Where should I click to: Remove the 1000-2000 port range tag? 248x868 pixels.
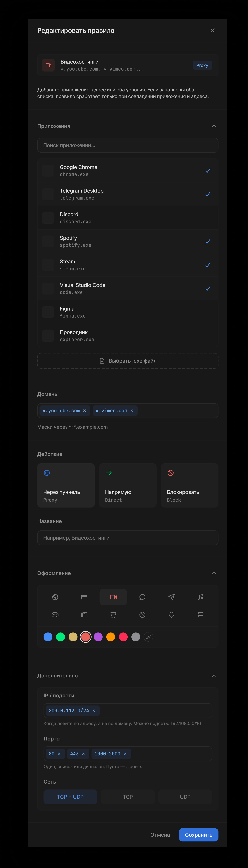[125, 753]
